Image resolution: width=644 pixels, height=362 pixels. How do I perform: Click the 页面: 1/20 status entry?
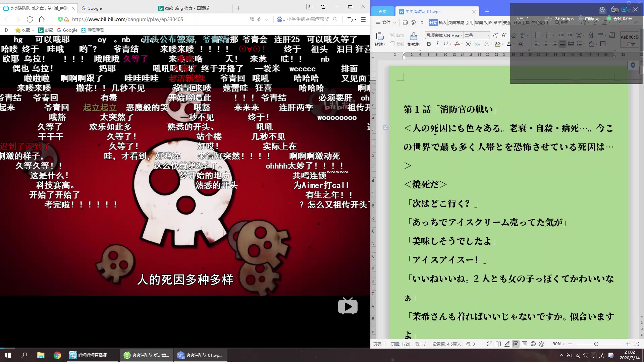400,344
